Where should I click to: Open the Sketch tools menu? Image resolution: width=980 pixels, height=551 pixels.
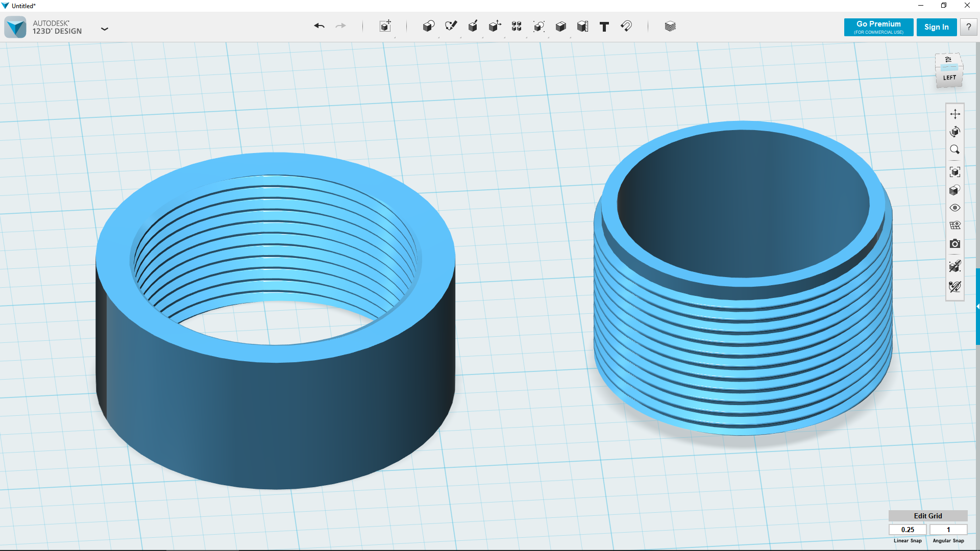[x=451, y=26]
